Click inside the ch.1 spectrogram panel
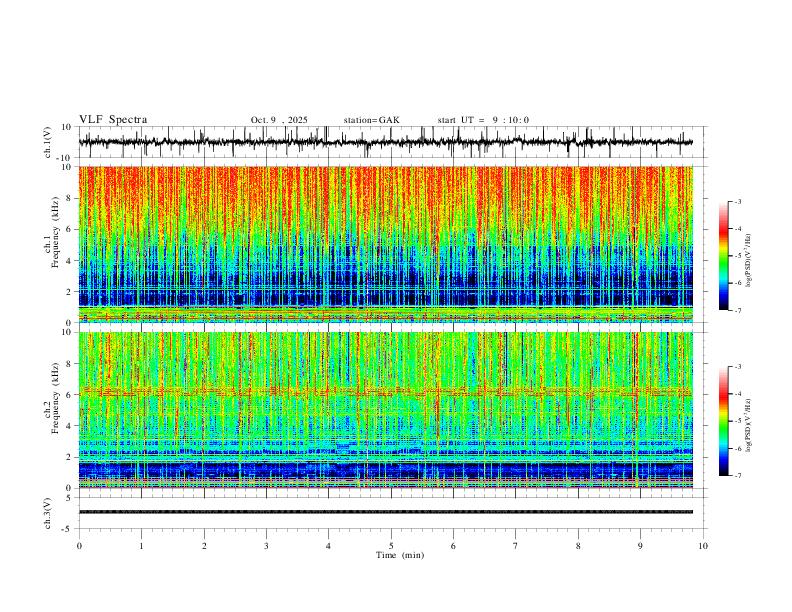Viewport: 792px width, 612px height. pos(385,244)
